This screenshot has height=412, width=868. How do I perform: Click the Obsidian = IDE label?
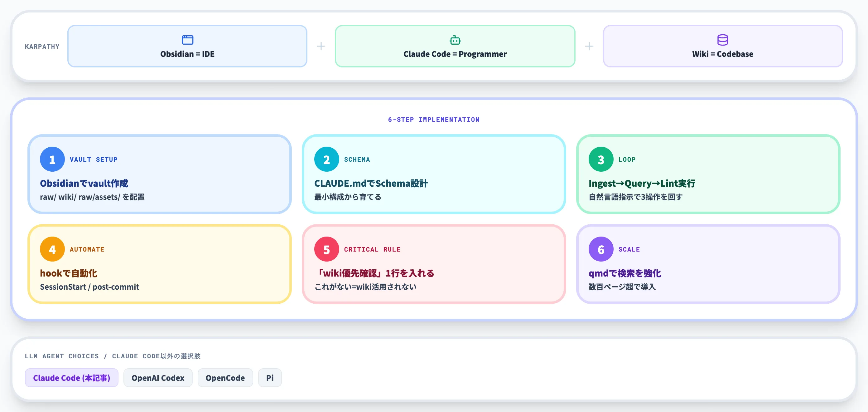187,54
